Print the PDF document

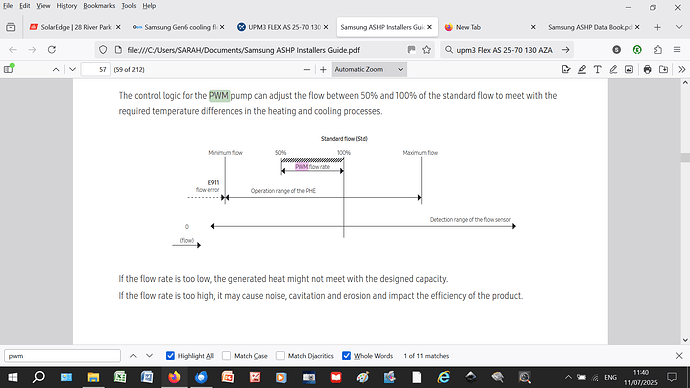coord(647,69)
